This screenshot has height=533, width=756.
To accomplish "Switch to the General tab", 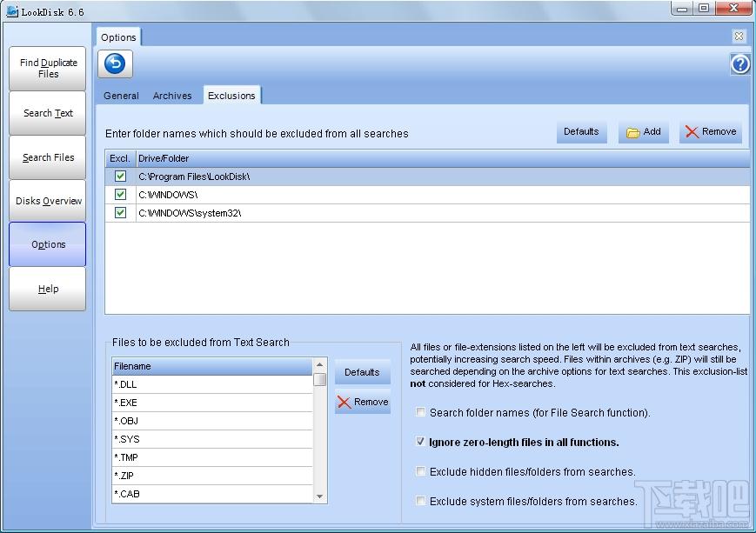I will coord(121,96).
